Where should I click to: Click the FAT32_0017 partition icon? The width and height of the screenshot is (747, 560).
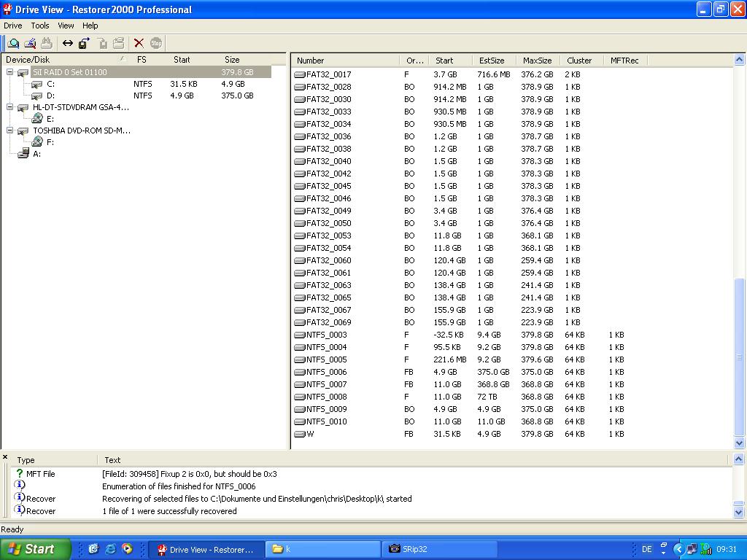pos(300,75)
